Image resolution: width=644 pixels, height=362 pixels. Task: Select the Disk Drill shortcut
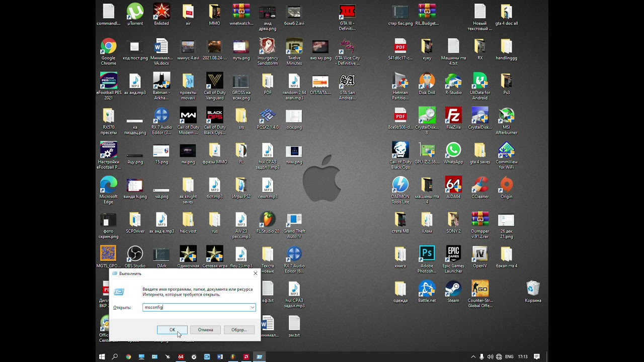pos(427,84)
